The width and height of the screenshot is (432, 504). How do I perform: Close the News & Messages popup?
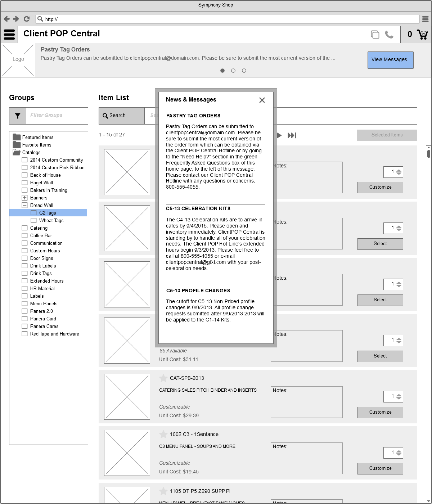(x=262, y=100)
